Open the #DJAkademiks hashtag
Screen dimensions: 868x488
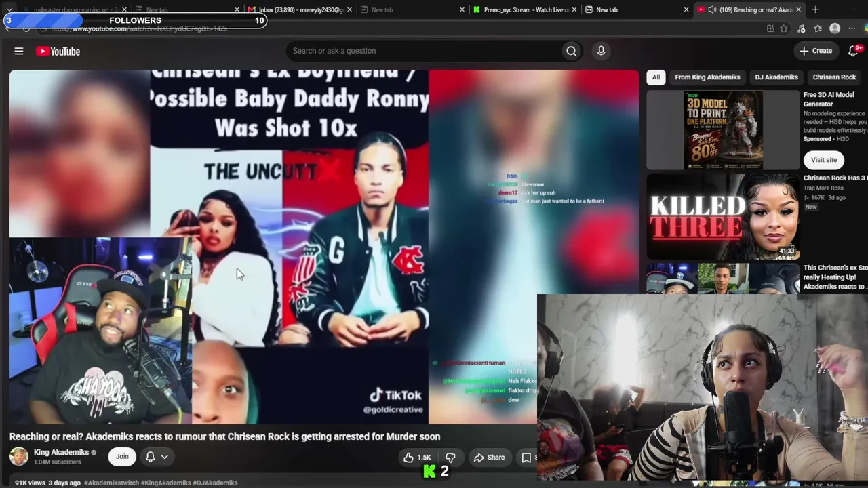pos(215,483)
